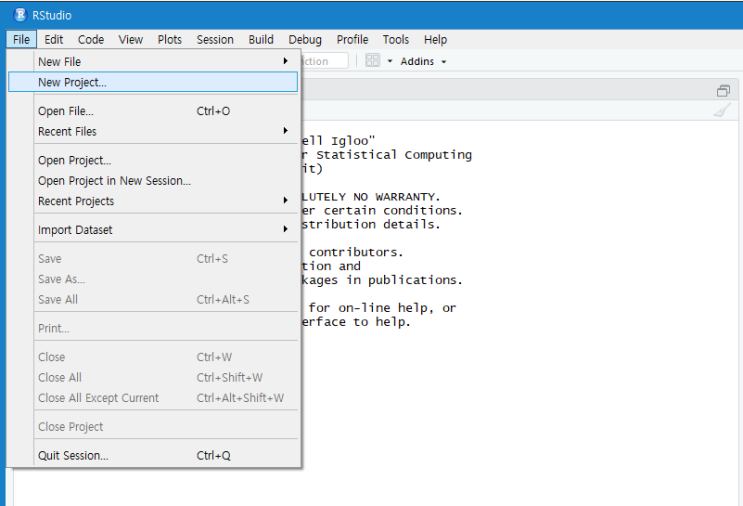
Task: Click the go to file/function search field
Action: [x=324, y=61]
